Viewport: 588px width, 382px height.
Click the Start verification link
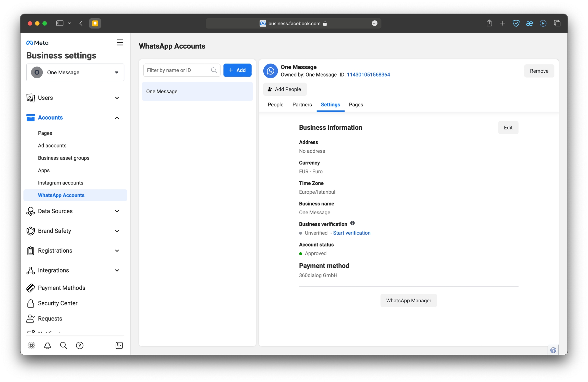352,233
